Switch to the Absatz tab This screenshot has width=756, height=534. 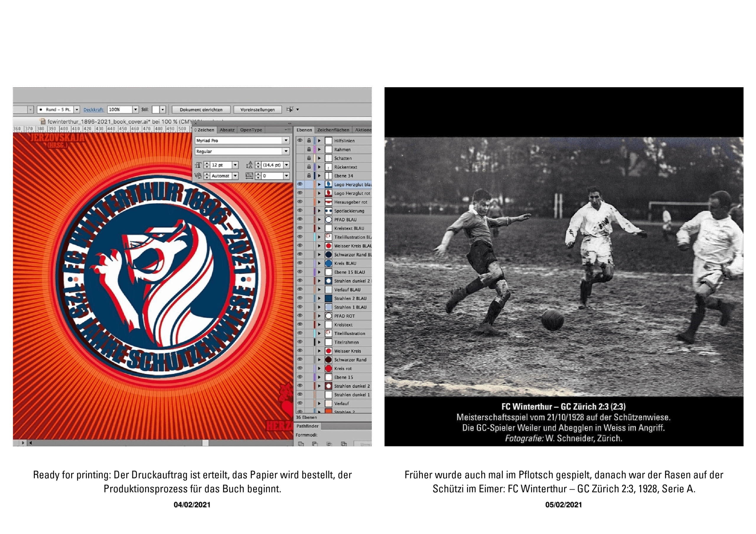[227, 130]
